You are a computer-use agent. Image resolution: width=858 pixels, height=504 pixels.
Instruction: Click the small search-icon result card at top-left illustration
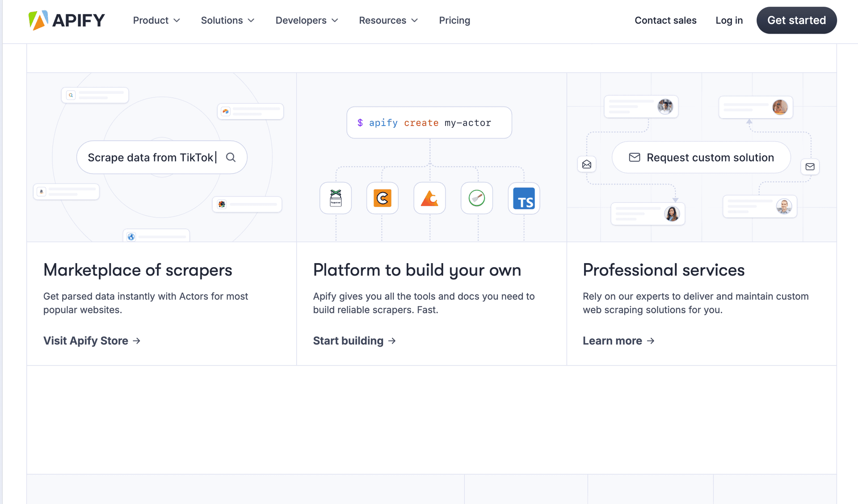(x=95, y=95)
